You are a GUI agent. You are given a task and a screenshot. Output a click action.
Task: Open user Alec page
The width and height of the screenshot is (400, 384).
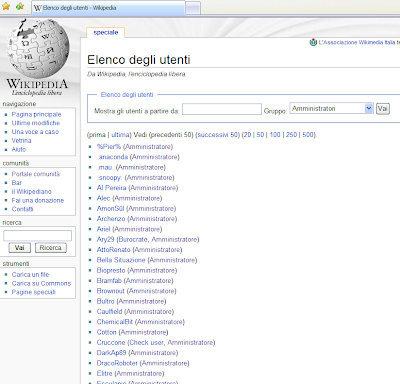point(103,198)
